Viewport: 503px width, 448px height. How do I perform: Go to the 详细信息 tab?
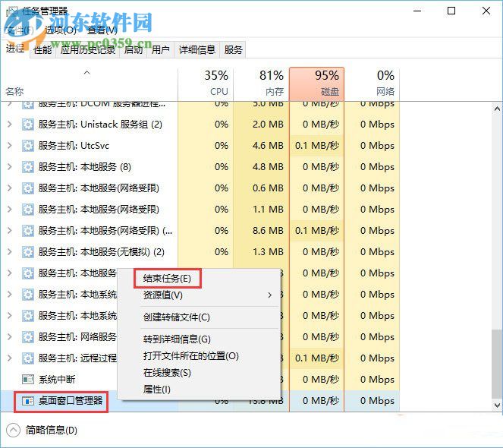click(x=197, y=50)
